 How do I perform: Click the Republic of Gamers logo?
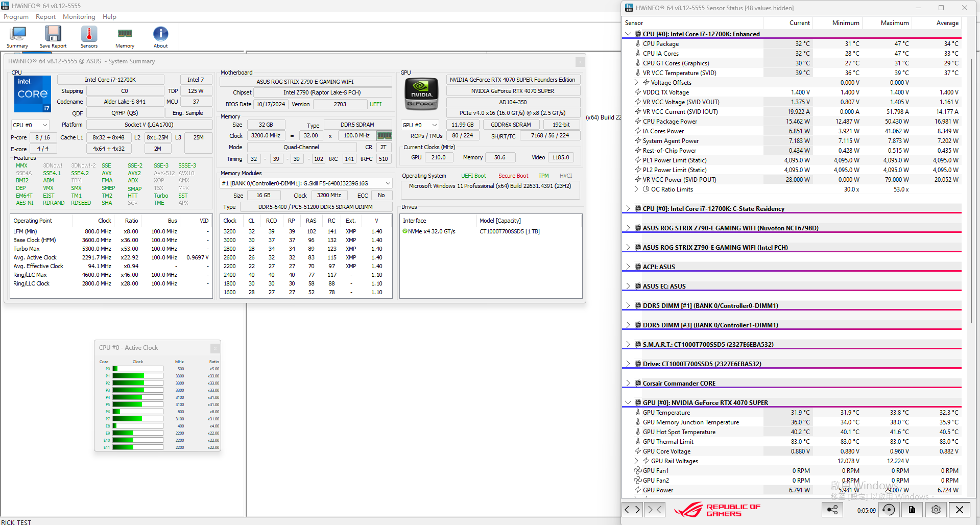pyautogui.click(x=717, y=510)
